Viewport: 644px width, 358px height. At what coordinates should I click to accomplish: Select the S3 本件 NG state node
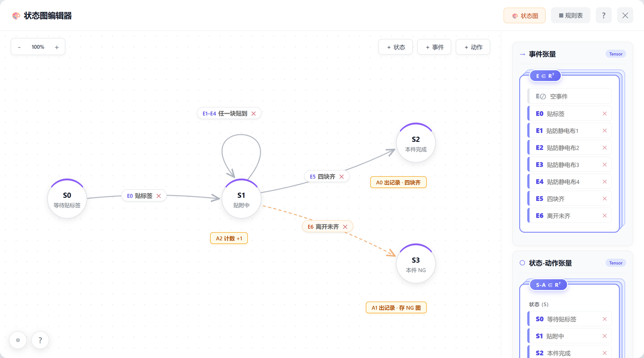click(416, 264)
